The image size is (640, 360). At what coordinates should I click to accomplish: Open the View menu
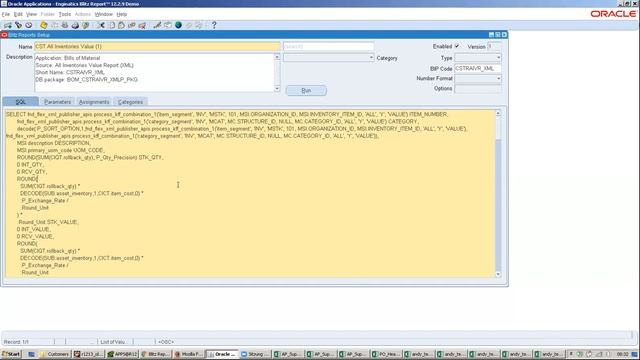pyautogui.click(x=31, y=14)
